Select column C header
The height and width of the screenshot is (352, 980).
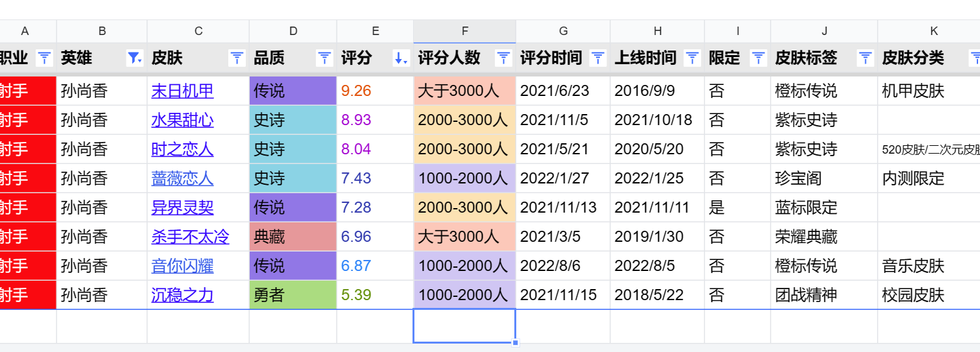[198, 31]
